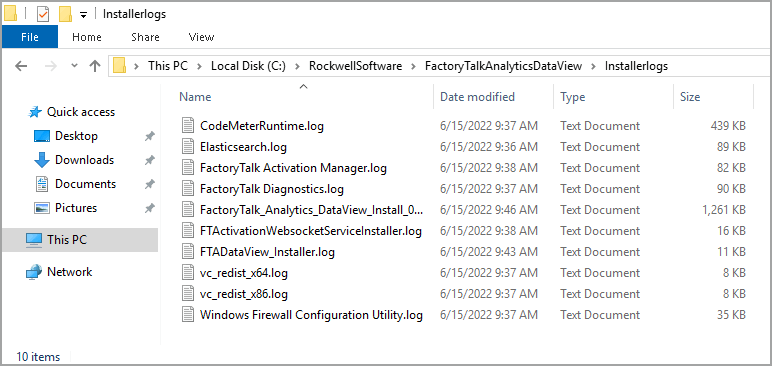This screenshot has width=772, height=366.
Task: Select Quick access in navigation pane
Action: tap(81, 112)
